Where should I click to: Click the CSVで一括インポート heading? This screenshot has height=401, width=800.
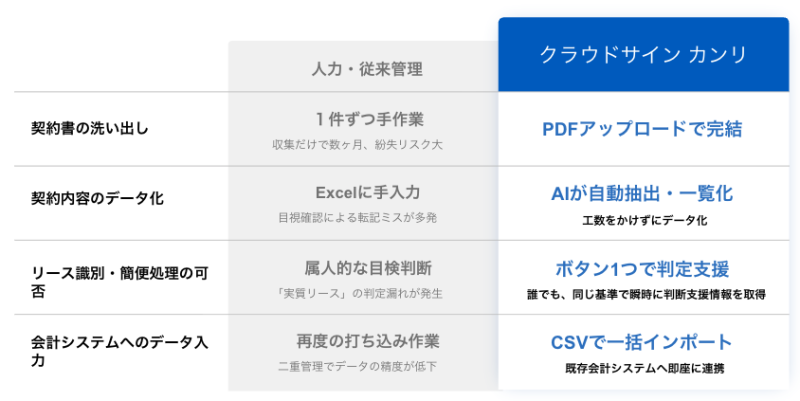[642, 342]
